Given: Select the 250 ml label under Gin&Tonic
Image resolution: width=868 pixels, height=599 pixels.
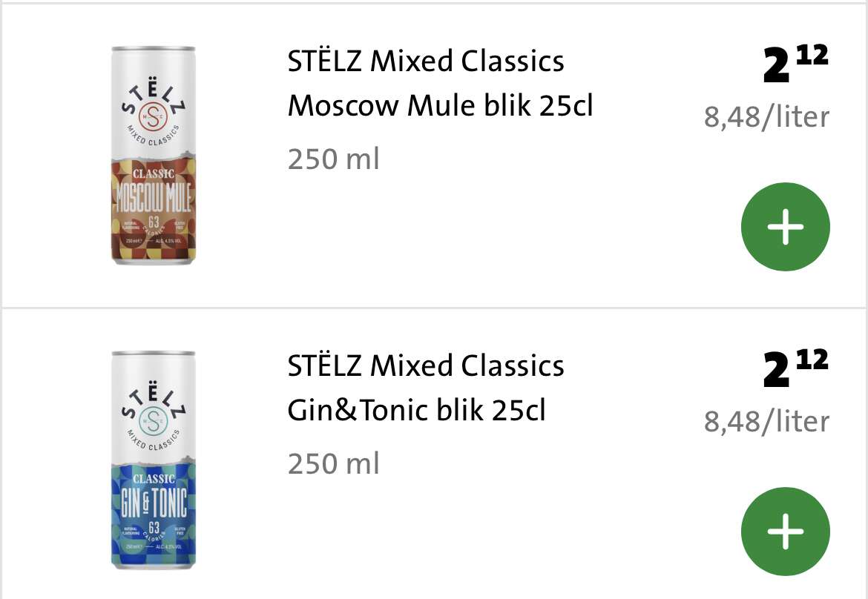Looking at the screenshot, I should point(333,464).
